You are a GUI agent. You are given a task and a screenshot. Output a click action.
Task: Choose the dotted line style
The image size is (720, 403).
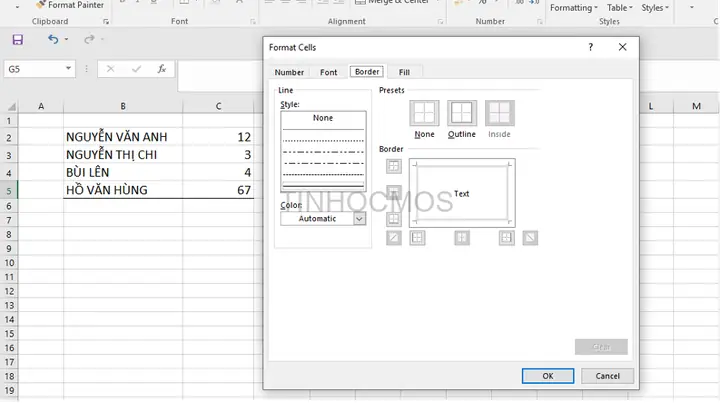point(323,141)
